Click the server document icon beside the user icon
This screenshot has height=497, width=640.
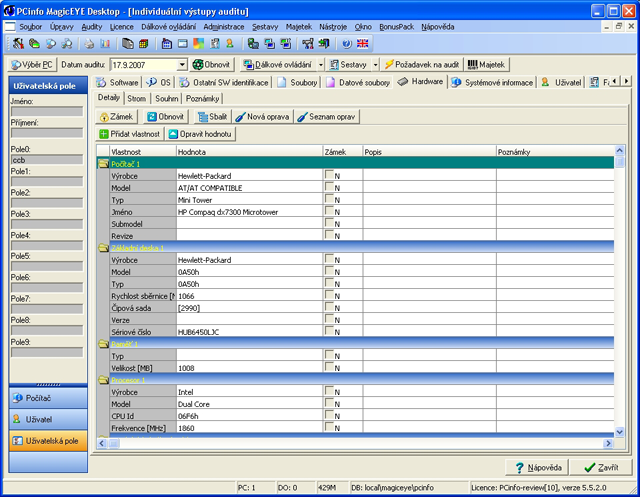coord(215,43)
